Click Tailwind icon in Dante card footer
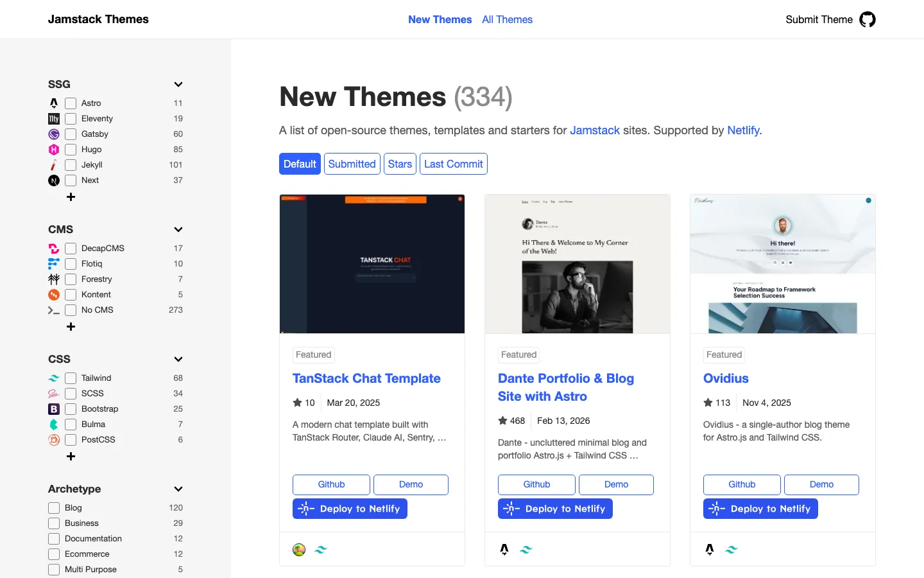The image size is (924, 578). [x=526, y=549]
